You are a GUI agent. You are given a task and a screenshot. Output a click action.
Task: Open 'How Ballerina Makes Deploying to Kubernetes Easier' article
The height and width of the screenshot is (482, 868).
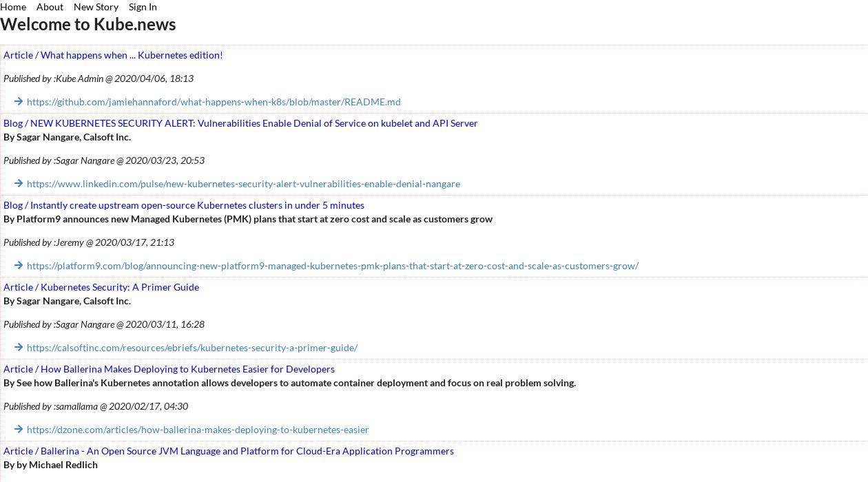point(169,369)
